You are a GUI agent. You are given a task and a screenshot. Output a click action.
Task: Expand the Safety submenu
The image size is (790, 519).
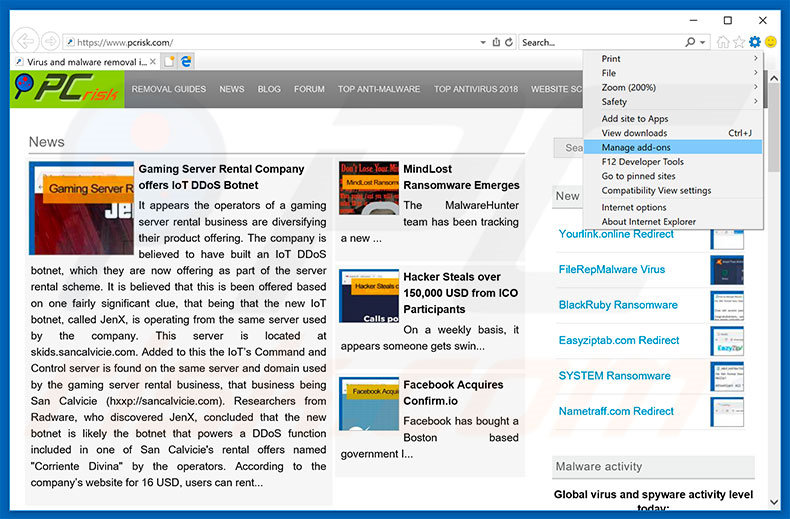coord(673,102)
